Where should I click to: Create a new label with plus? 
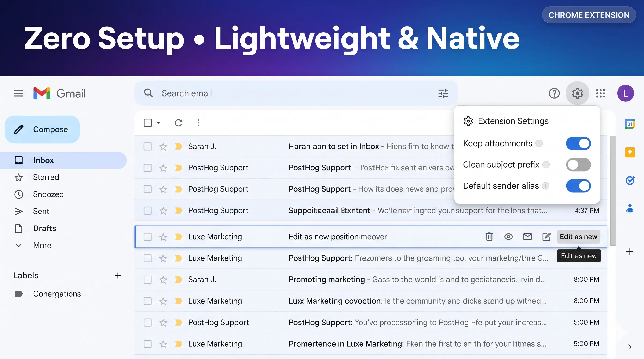pyautogui.click(x=118, y=276)
